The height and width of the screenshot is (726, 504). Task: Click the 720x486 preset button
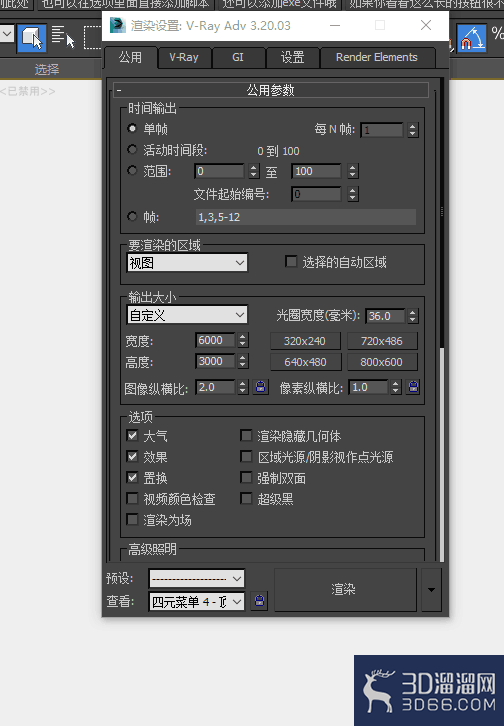(x=382, y=341)
